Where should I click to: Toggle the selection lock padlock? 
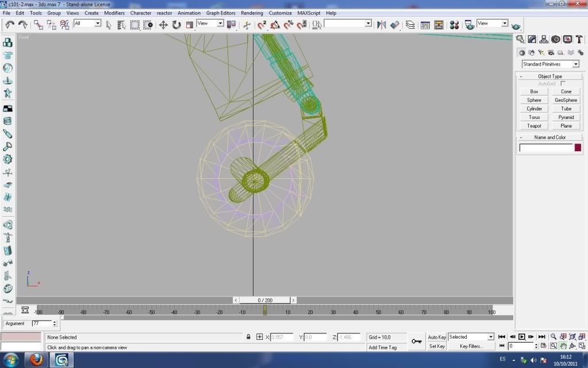pyautogui.click(x=248, y=337)
